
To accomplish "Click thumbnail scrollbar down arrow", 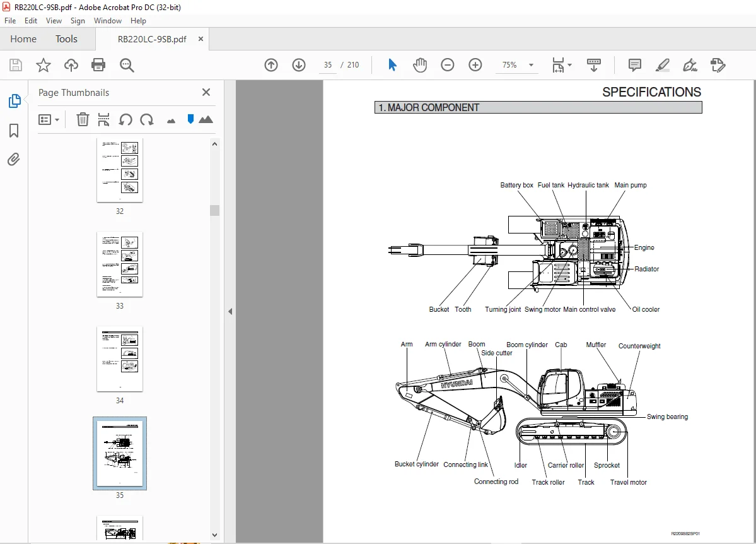I will [x=214, y=535].
